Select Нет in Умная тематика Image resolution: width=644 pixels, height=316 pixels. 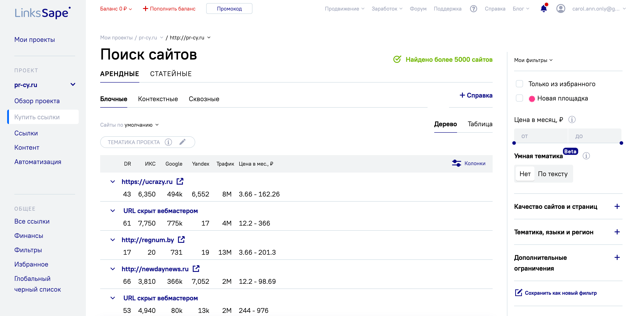click(x=525, y=174)
